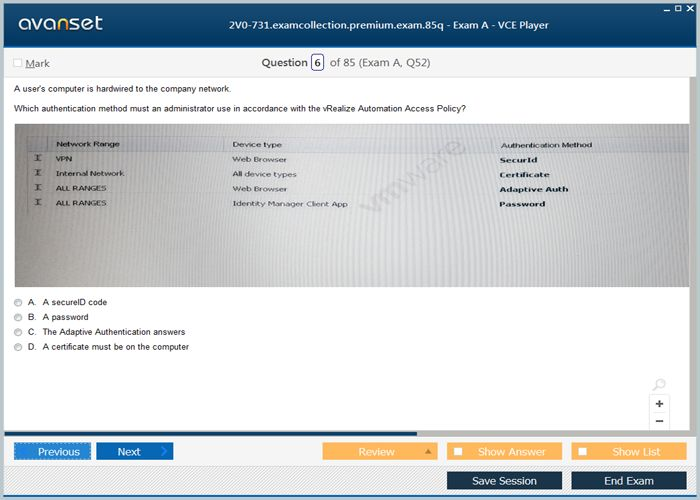Maximize the VCE Player window

678,7
